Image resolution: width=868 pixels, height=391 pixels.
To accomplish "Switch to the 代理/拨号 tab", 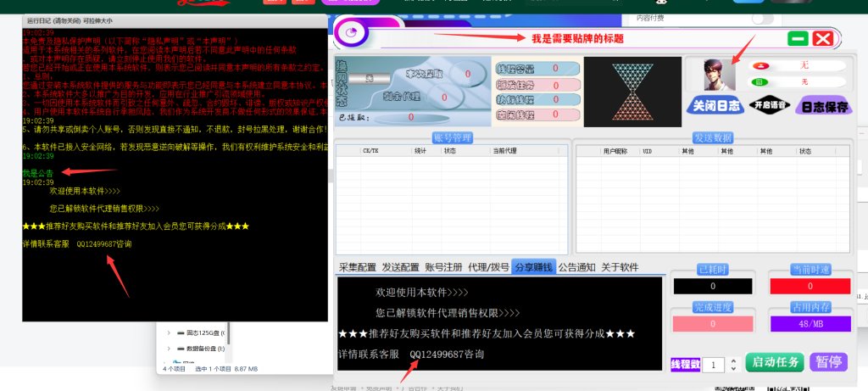I will click(x=488, y=267).
